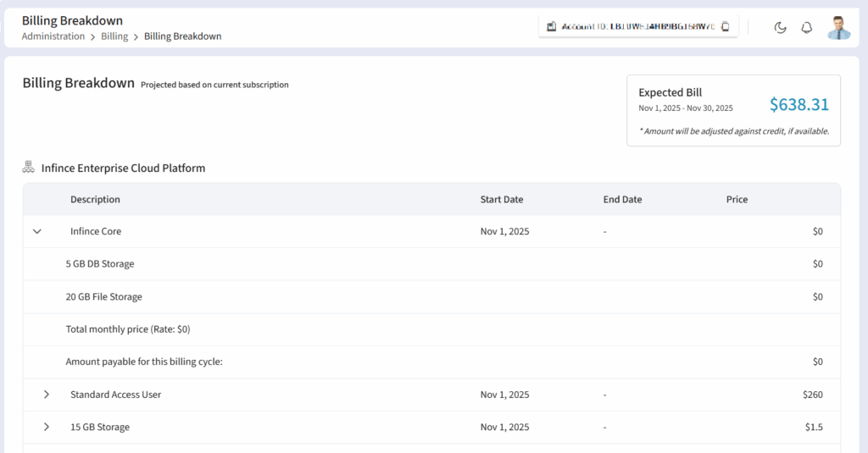Viewport: 868px width, 453px height.
Task: Click the Billing Breakdown breadcrumb item
Action: click(182, 36)
